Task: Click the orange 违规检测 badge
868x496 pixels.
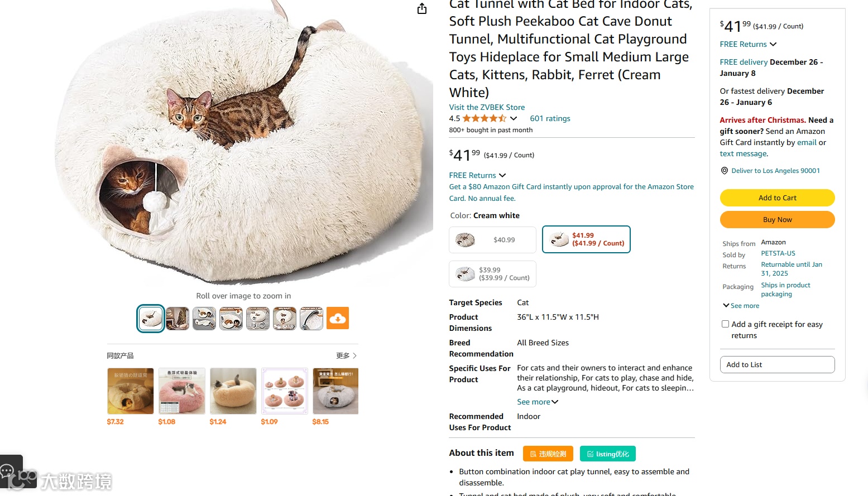Action: tap(548, 454)
